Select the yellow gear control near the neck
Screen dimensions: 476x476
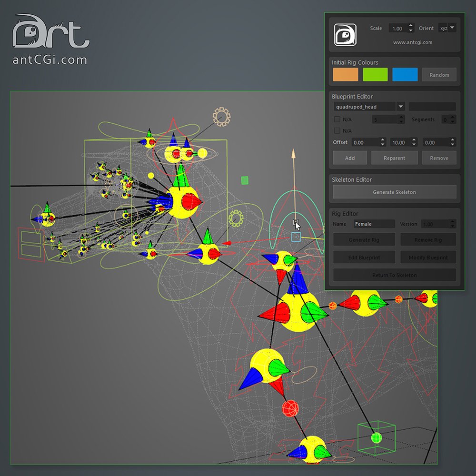pyautogui.click(x=236, y=219)
